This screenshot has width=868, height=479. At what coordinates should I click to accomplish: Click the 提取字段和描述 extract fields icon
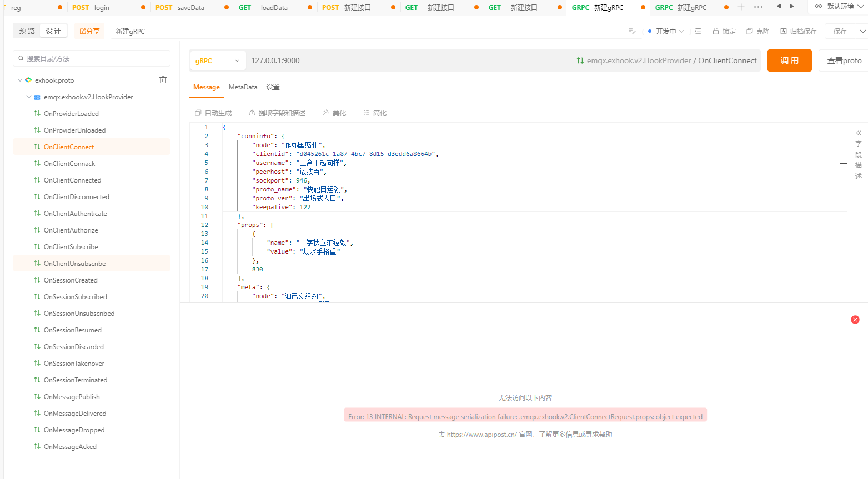(252, 113)
